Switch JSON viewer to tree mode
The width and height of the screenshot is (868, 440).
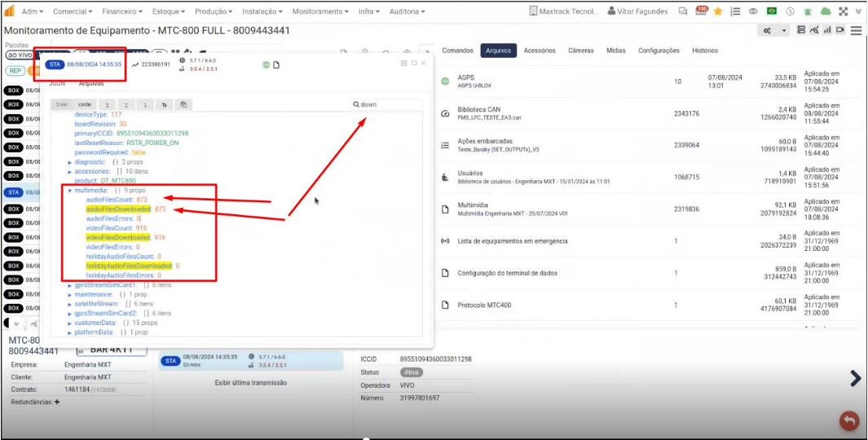coord(61,104)
